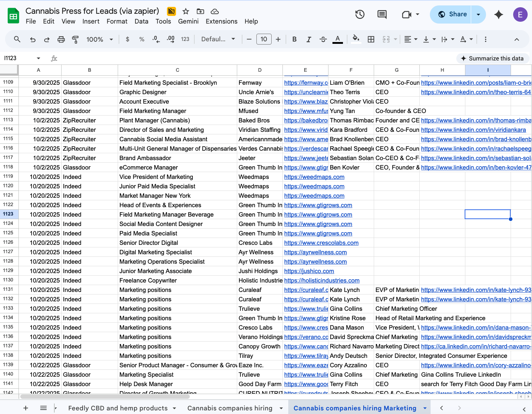
Task: Switch to Cannabis companies hiring tab
Action: [x=230, y=408]
